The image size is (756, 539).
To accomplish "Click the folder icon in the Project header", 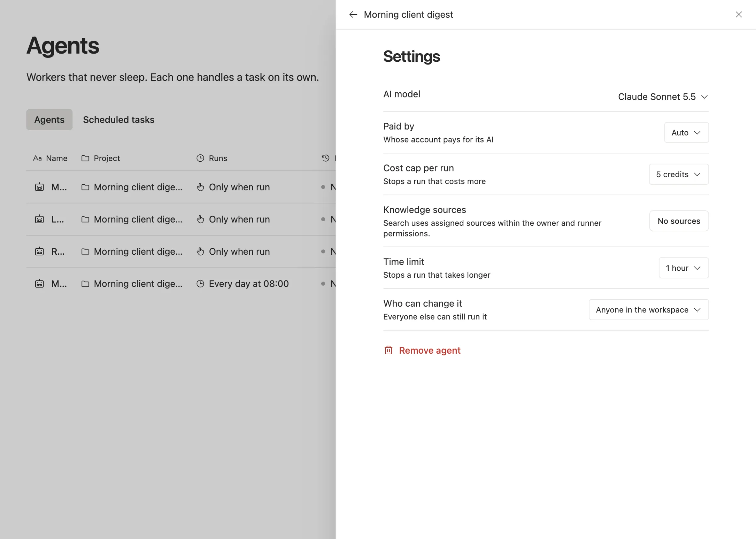I will (85, 158).
